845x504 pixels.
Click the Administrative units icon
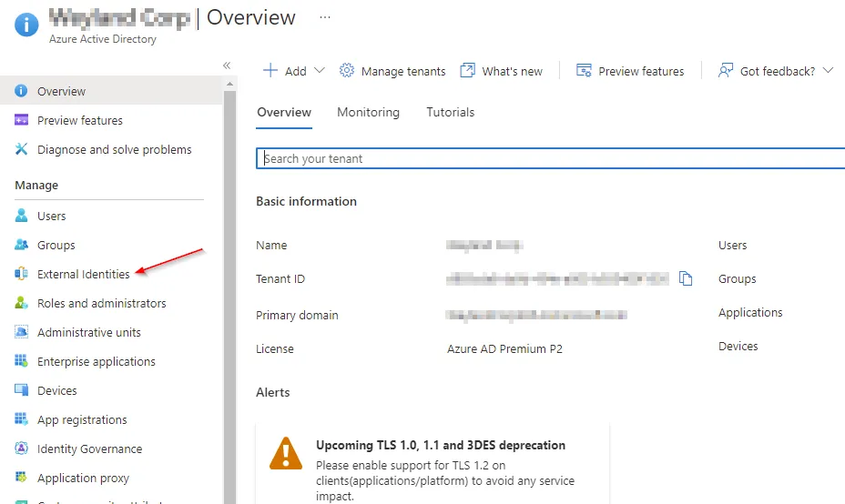21,332
